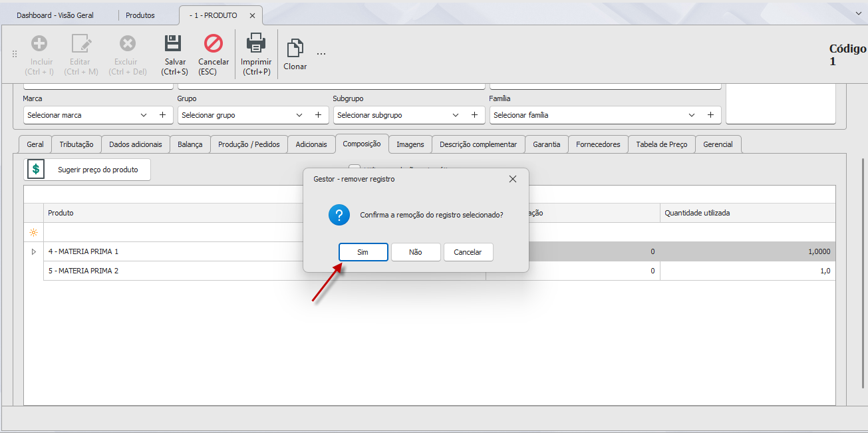
Task: Open the Dashboard - Visão Geral tab
Action: tap(55, 15)
